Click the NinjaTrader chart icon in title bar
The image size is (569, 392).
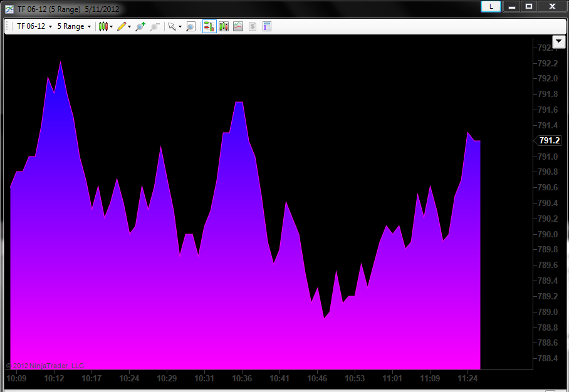[x=9, y=9]
